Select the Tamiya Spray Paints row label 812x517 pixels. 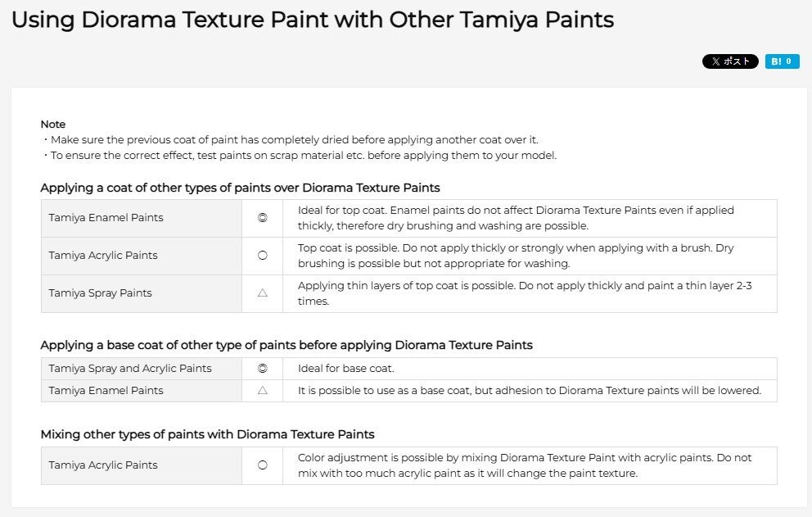[x=101, y=293]
